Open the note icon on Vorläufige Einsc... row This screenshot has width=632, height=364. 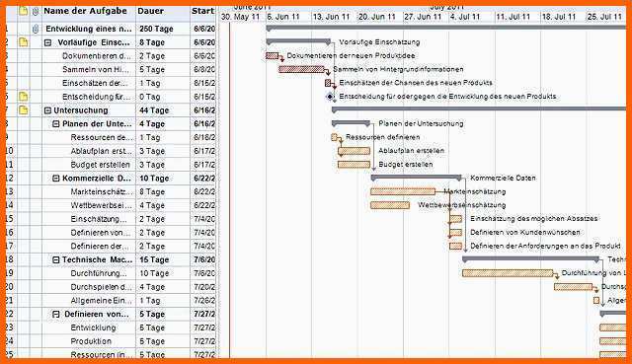[x=24, y=42]
